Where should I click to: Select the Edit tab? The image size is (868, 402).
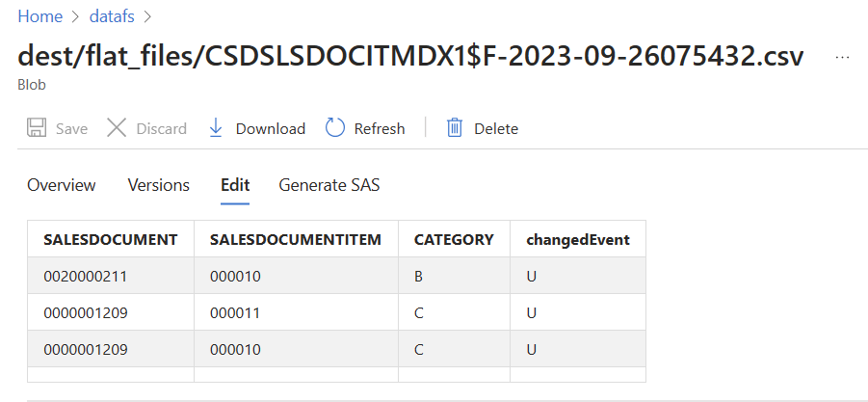click(235, 185)
